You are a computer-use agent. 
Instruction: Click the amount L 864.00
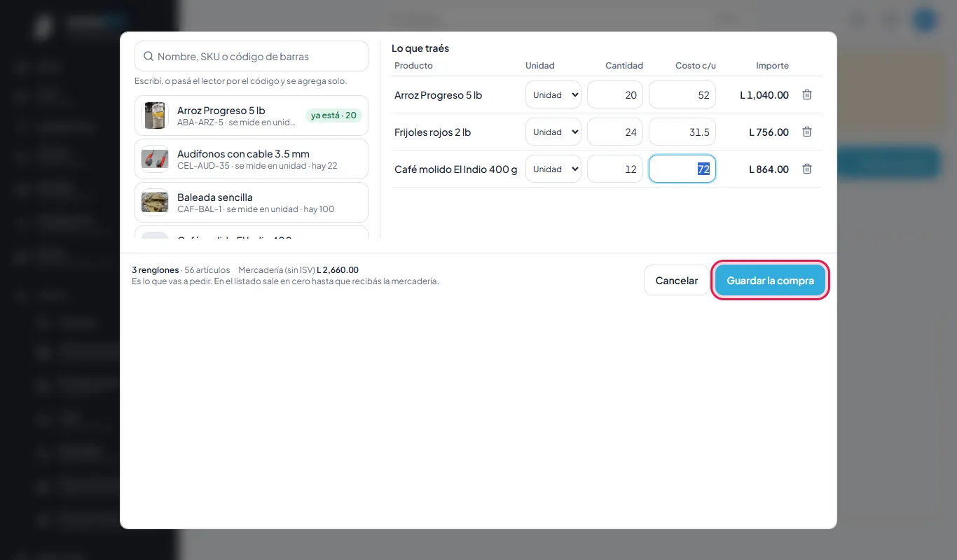769,169
